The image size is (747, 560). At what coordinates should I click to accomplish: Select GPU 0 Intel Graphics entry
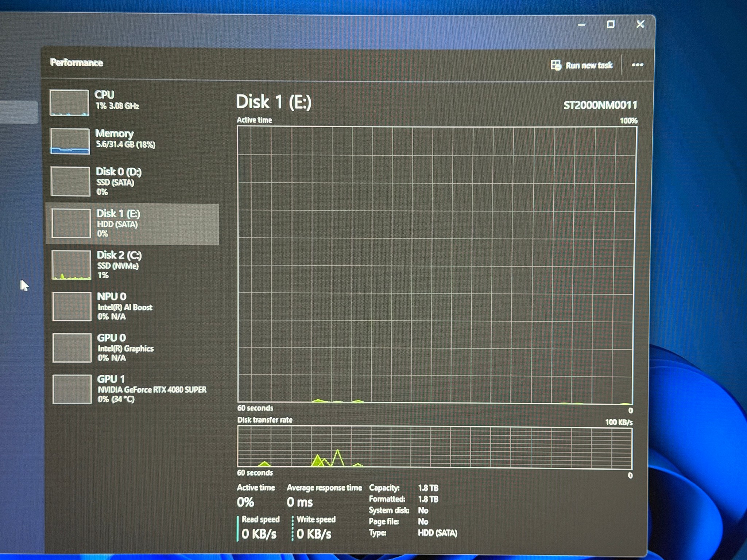[x=133, y=347]
